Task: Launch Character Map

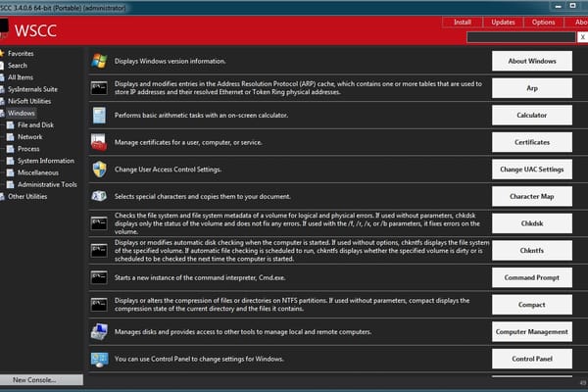Action: coord(532,196)
